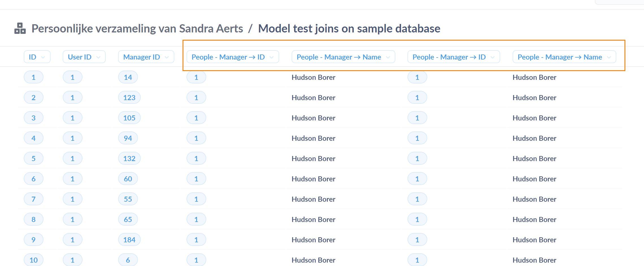Image resolution: width=644 pixels, height=266 pixels.
Task: Click the model collection icon before breadcrumb
Action: (20, 28)
